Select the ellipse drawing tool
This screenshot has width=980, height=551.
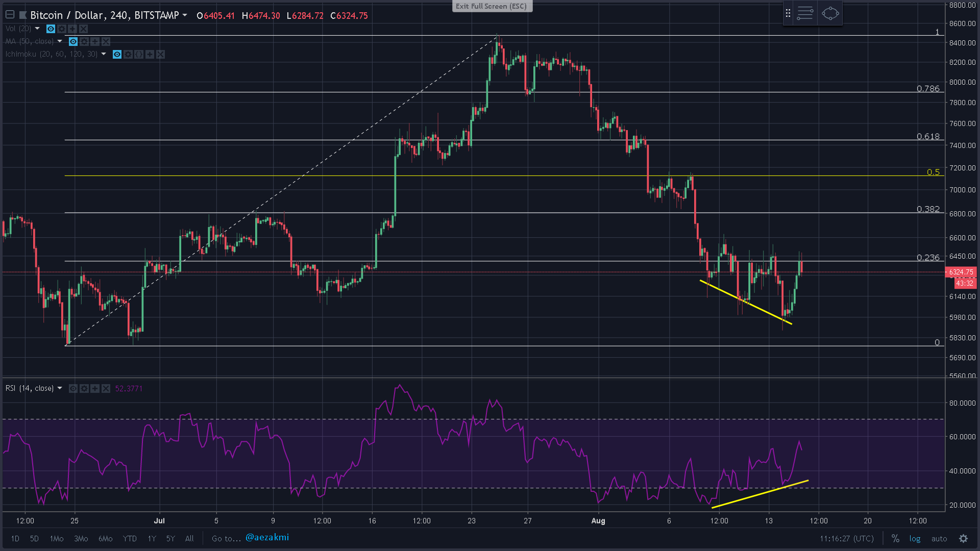830,14
